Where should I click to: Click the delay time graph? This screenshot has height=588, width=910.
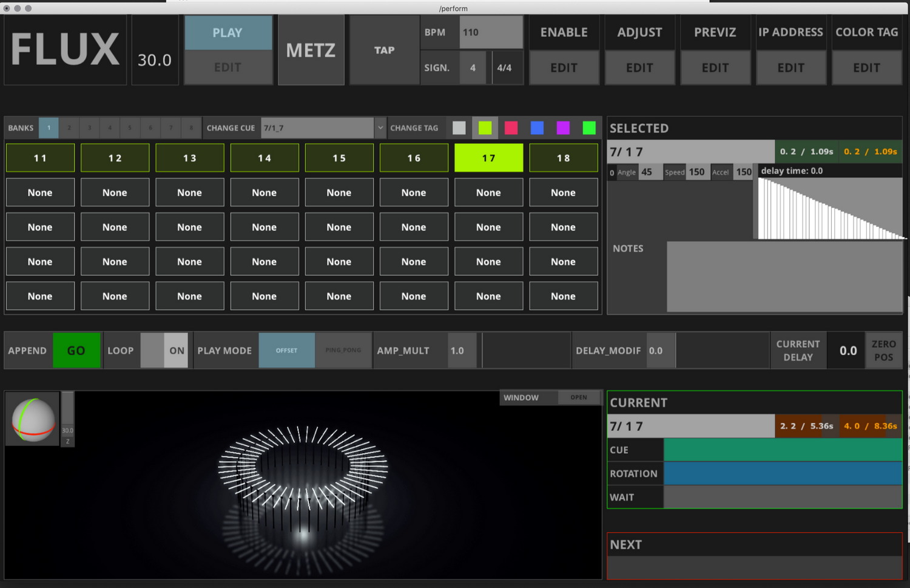(831, 208)
